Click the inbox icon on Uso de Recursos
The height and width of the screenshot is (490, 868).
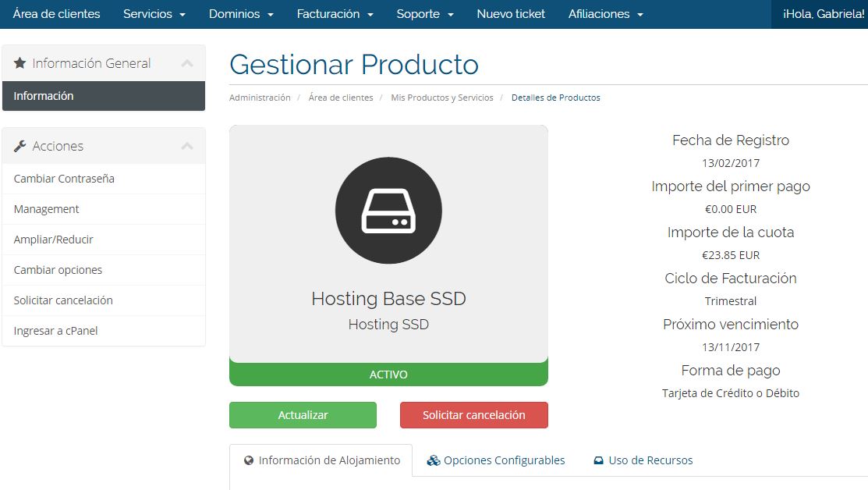(x=598, y=460)
